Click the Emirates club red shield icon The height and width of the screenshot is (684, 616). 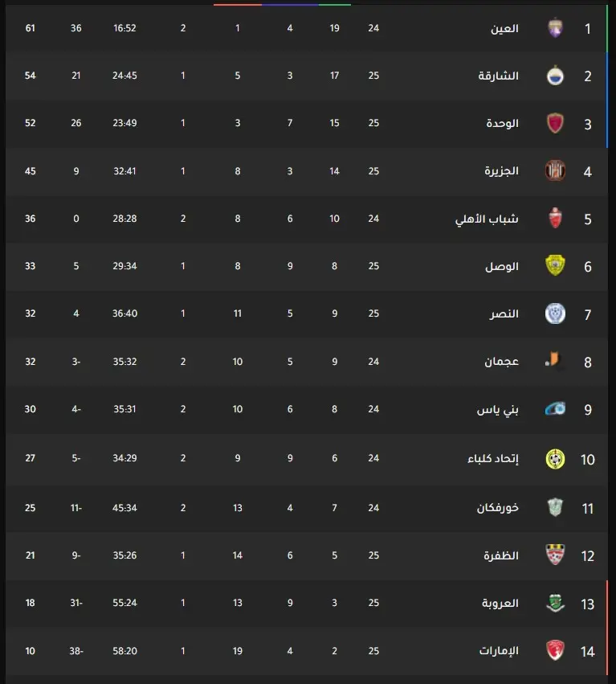pyautogui.click(x=555, y=650)
